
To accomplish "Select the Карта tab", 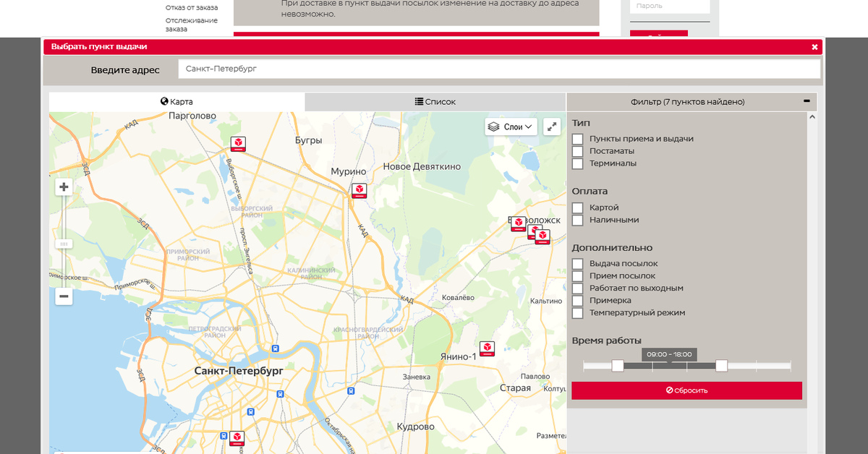I will [x=176, y=102].
